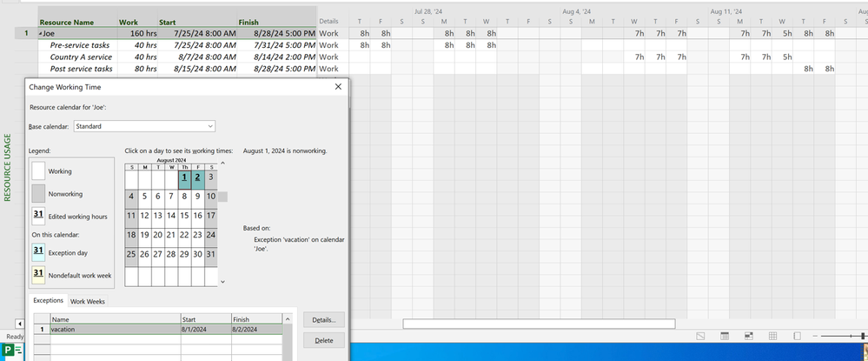Click Post service tasks 80 hrs cell
This screenshot has height=361, width=868.
tap(137, 68)
